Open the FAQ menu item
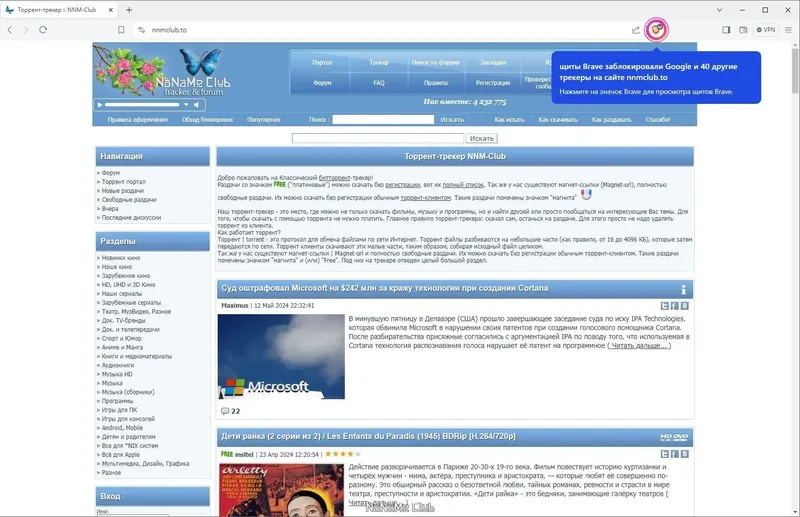The width and height of the screenshot is (800, 517). click(379, 83)
